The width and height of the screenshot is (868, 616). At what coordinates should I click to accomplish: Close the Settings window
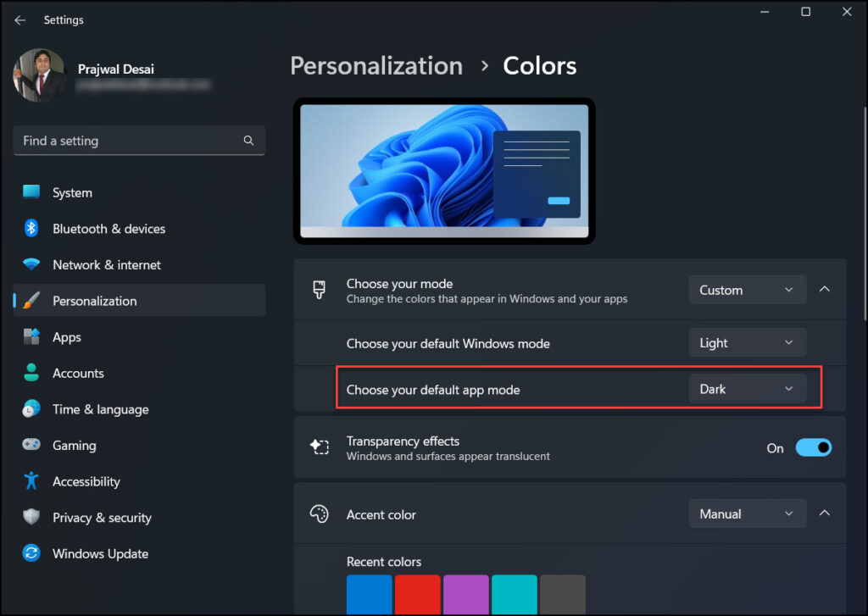(847, 12)
